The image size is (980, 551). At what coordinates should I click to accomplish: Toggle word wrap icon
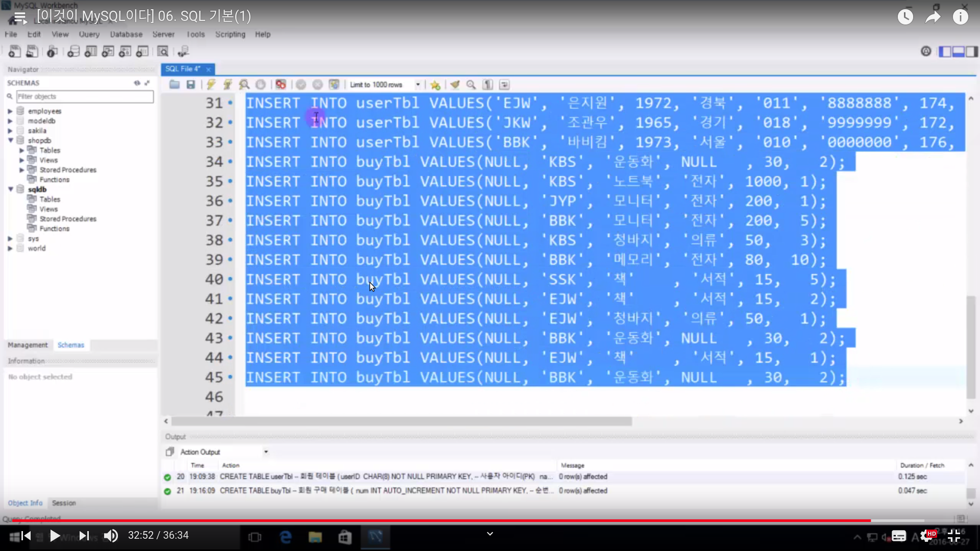click(504, 85)
